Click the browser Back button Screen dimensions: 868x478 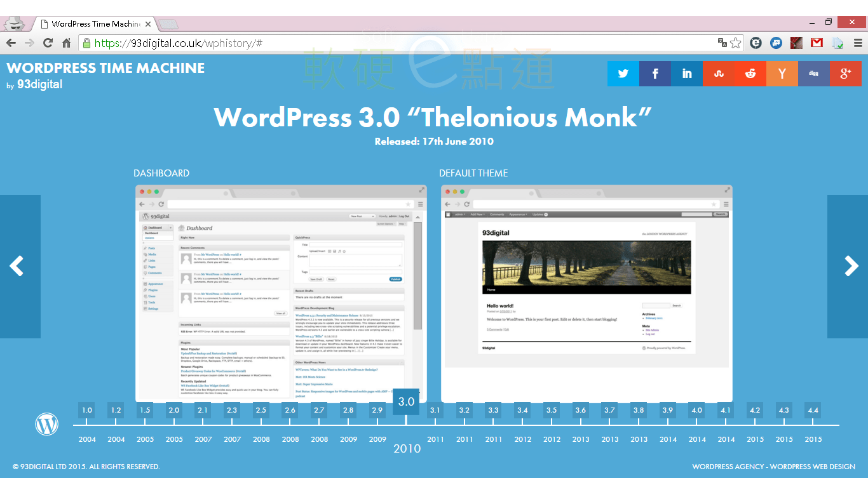pyautogui.click(x=11, y=43)
